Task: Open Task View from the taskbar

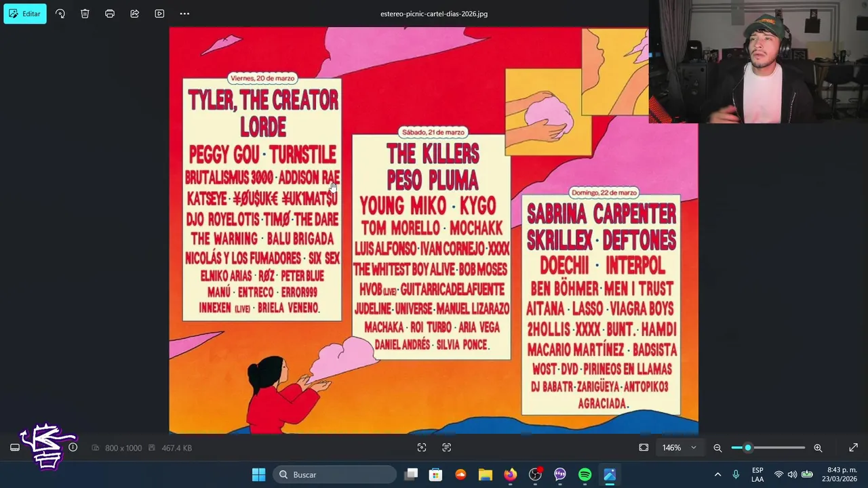Action: (411, 474)
